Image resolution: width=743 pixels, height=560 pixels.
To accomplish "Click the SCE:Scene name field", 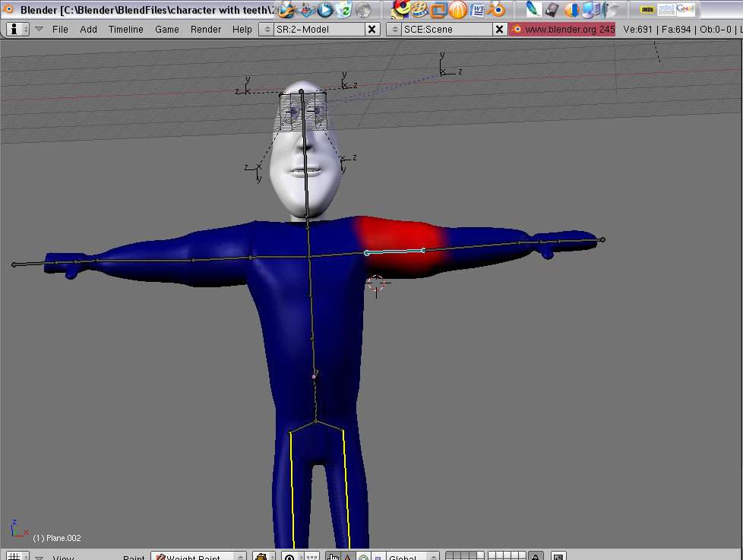I will [x=447, y=30].
